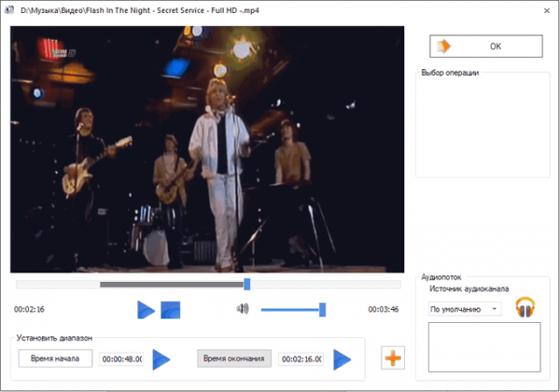Click the start time field 00:00:48.00

(121, 358)
